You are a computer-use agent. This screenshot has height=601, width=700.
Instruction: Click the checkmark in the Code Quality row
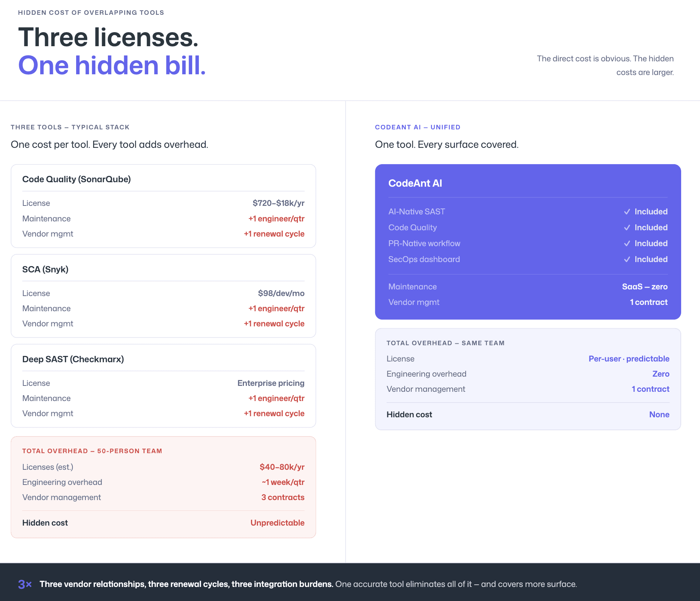click(x=627, y=228)
